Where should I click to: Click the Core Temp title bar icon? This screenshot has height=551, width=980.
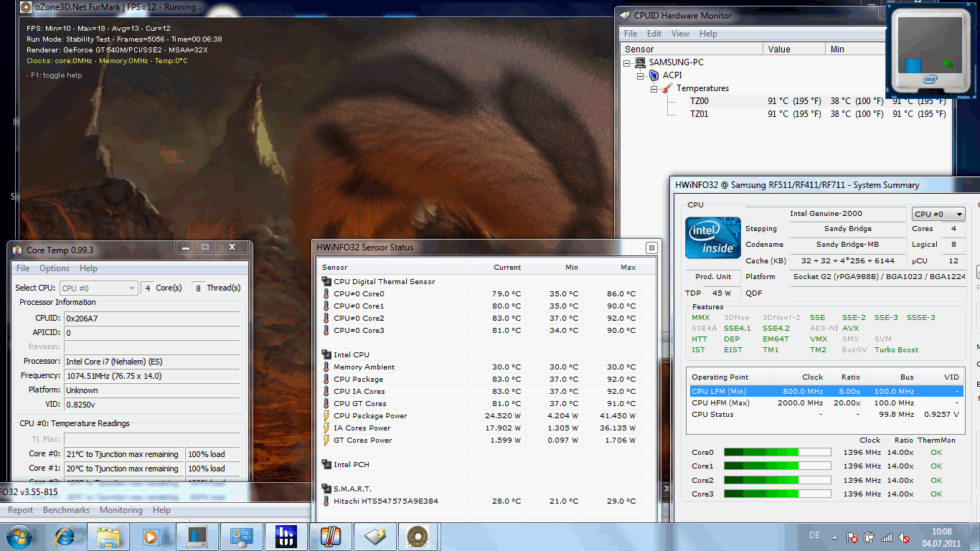click(17, 250)
